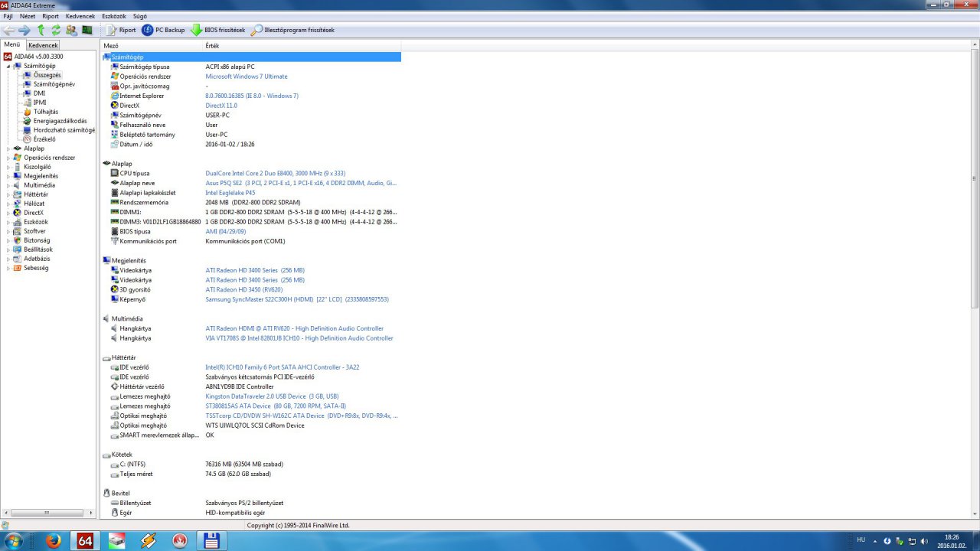Screen dimensions: 980x551
Task: Open the Kedvencek menu in menu bar
Action: [80, 16]
